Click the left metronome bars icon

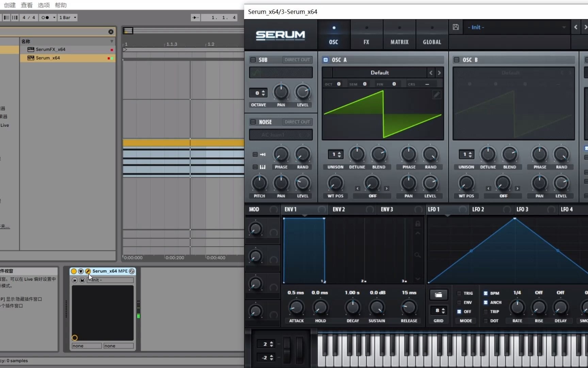coord(6,17)
